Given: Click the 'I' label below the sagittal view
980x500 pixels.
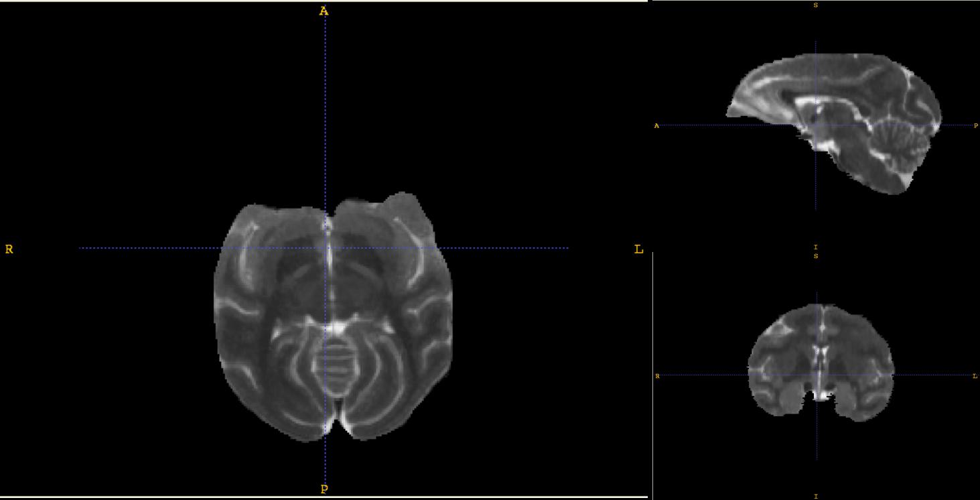Looking at the screenshot, I should (x=815, y=247).
